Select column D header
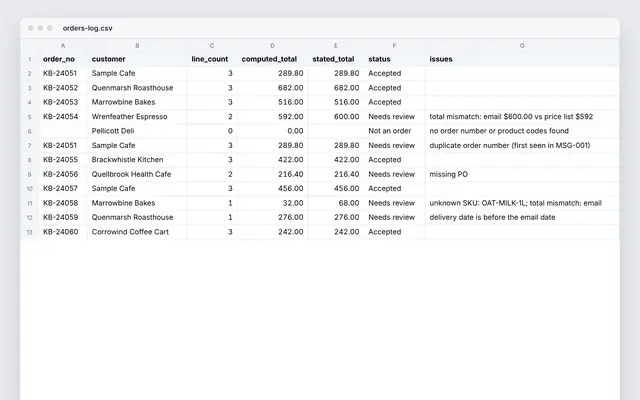The width and height of the screenshot is (640, 400). pyautogui.click(x=272, y=46)
